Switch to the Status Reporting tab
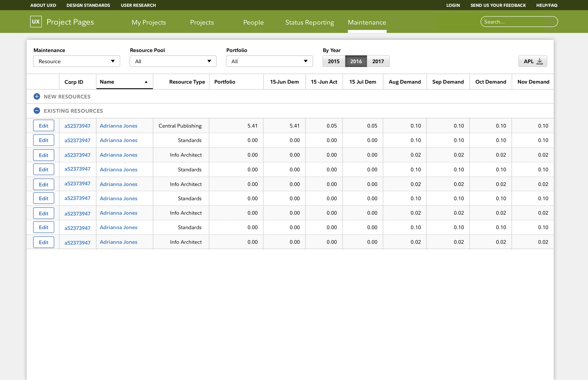 pyautogui.click(x=310, y=22)
